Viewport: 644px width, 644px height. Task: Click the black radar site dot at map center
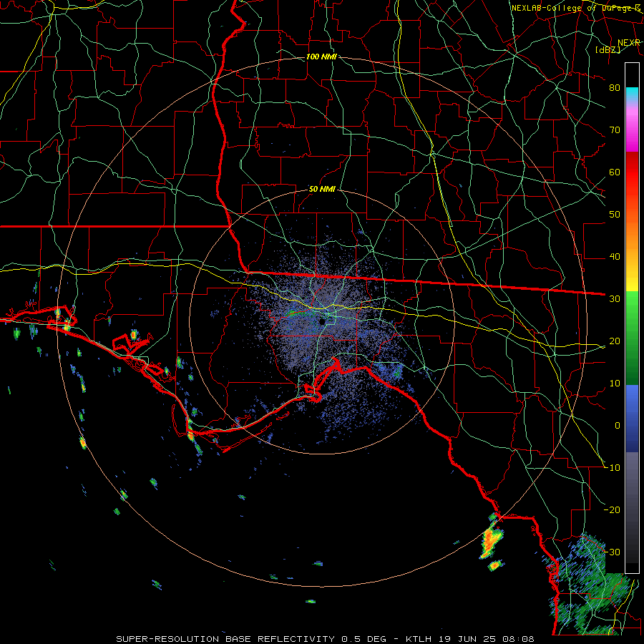(x=323, y=321)
